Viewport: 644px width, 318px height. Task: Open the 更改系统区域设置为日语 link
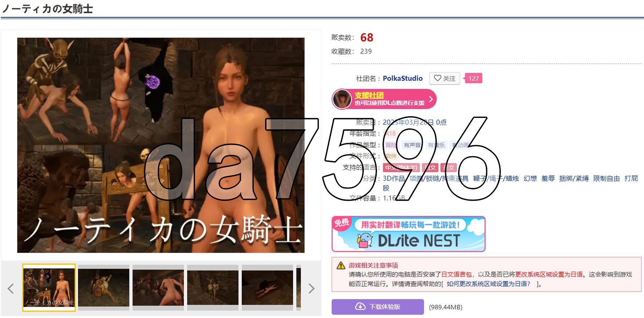(549, 274)
